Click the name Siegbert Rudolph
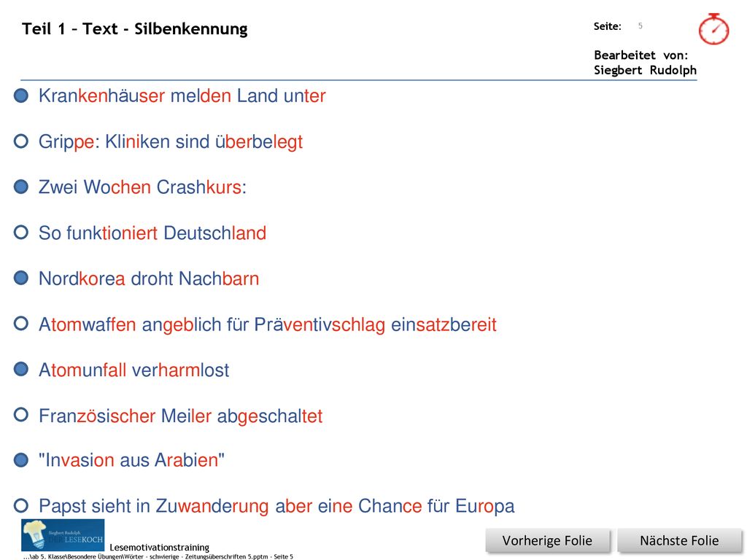Viewport: 747px width, 560px height. point(645,70)
